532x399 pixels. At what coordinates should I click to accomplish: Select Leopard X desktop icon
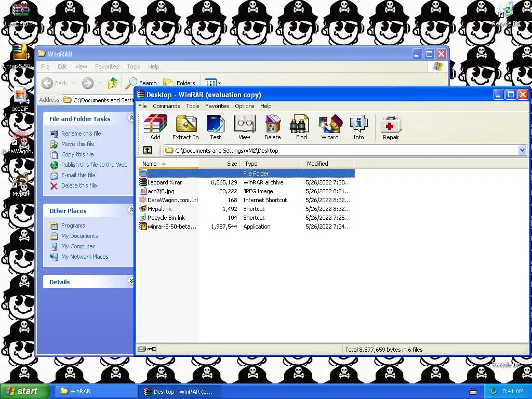[x=20, y=14]
